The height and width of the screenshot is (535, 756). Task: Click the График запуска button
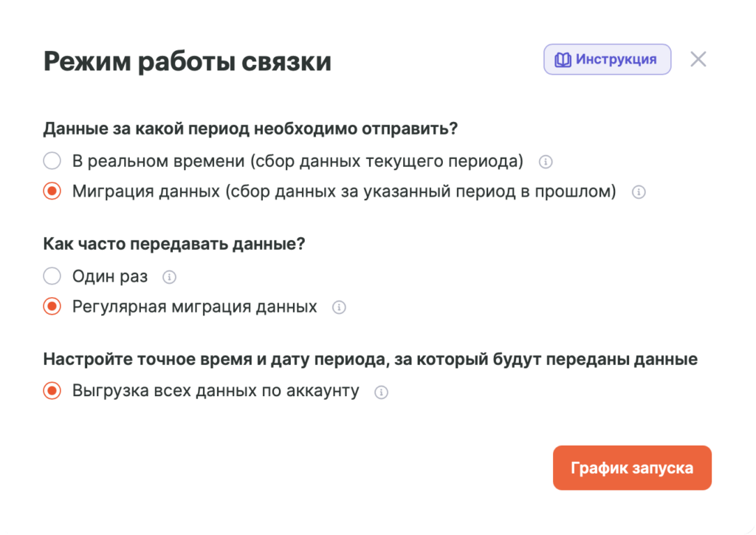632,468
